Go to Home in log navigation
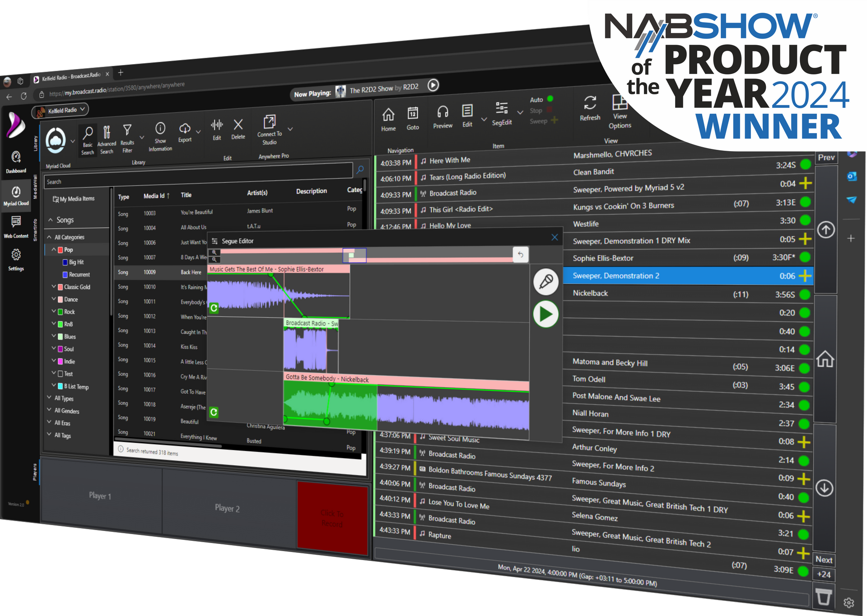The height and width of the screenshot is (616, 867). coord(388,120)
